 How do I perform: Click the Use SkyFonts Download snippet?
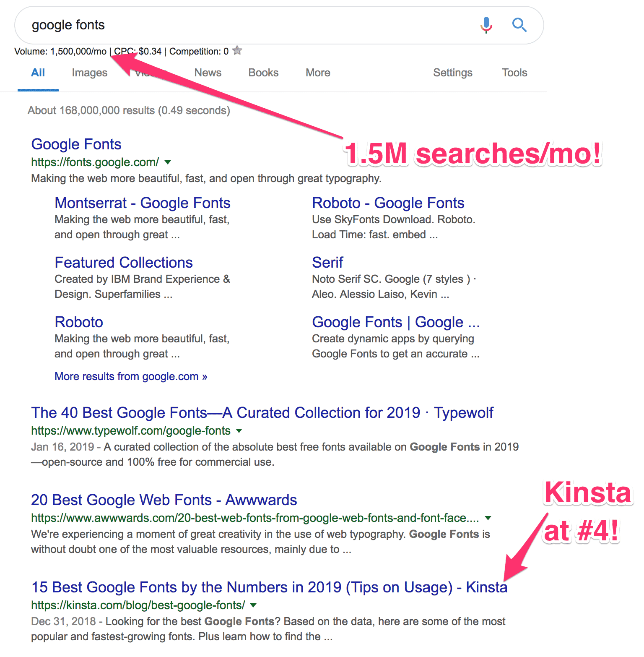(394, 227)
